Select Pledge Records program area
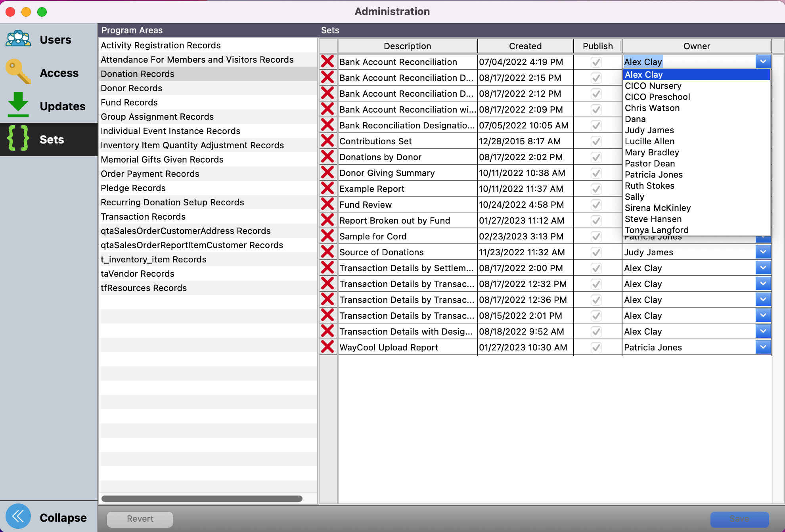Image resolution: width=785 pixels, height=532 pixels. coord(133,188)
